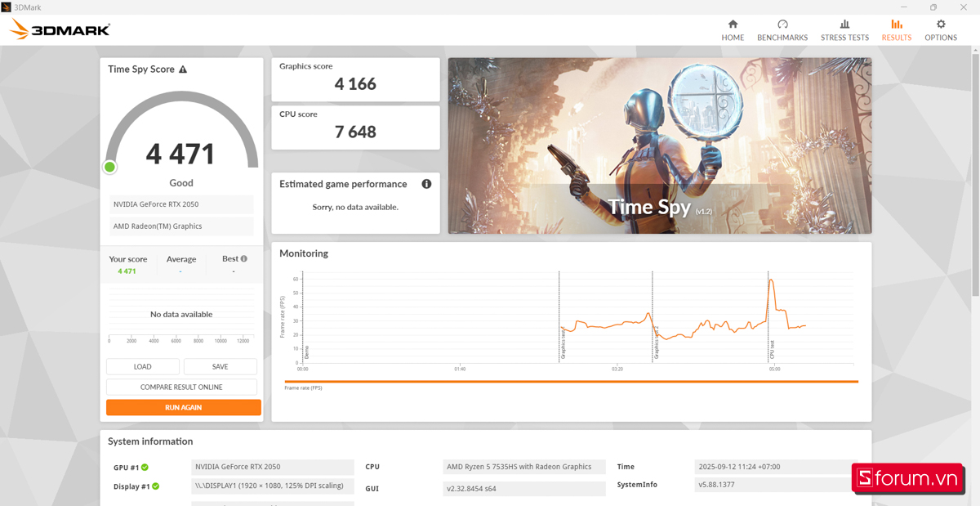980x506 pixels.
Task: Click the System information heading
Action: tap(150, 441)
